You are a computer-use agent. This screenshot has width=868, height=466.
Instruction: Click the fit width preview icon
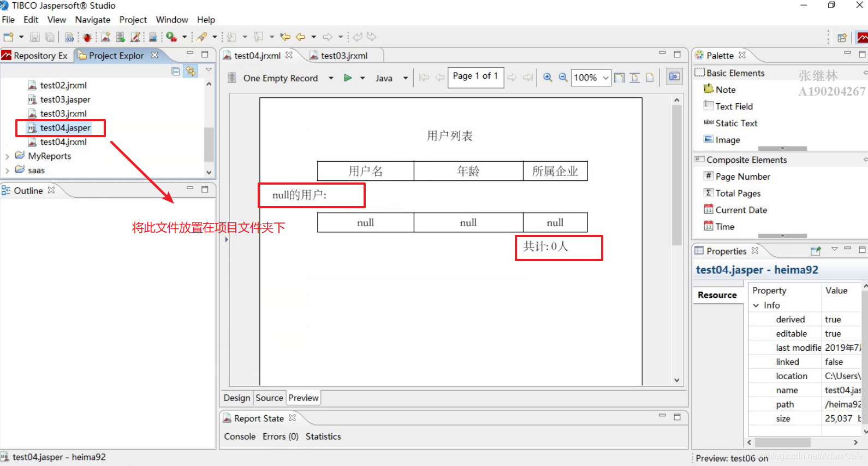click(x=635, y=78)
